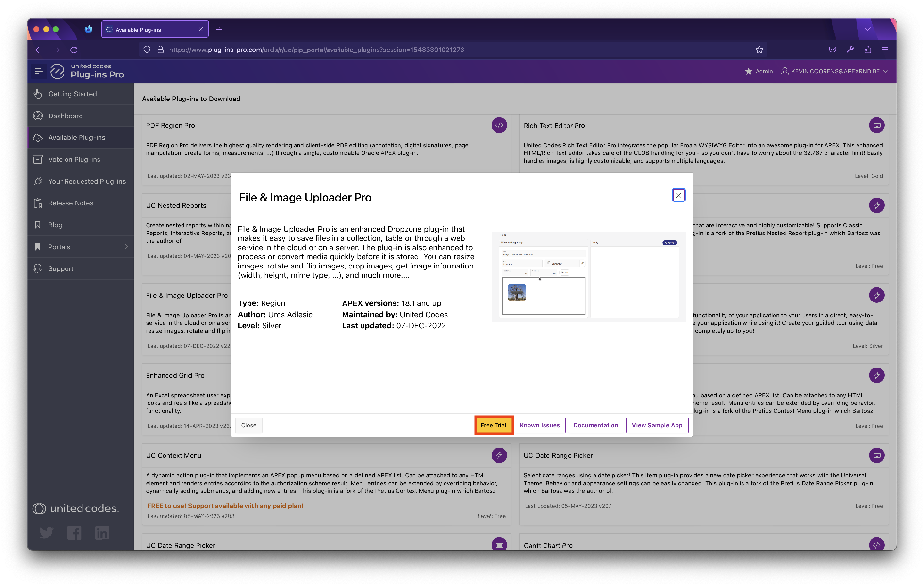
Task: Open the KEVIN.COORENS user account dropdown
Action: pos(834,71)
